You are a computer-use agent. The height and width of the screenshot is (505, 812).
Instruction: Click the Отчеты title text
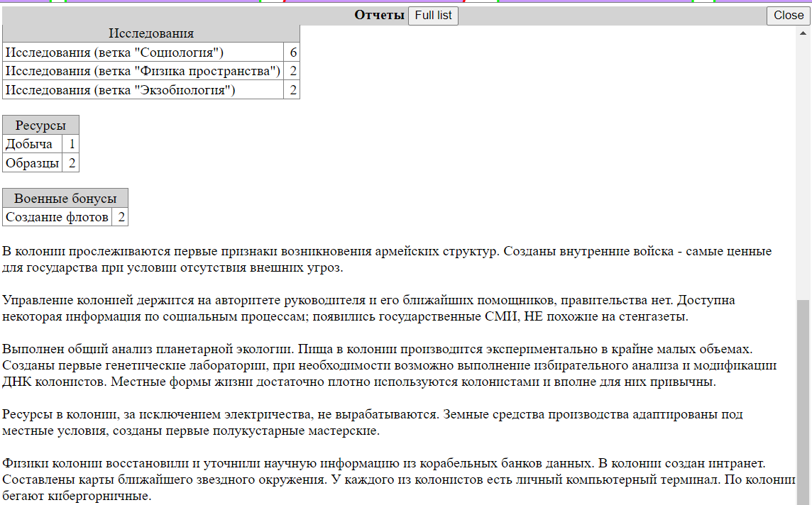pos(379,16)
